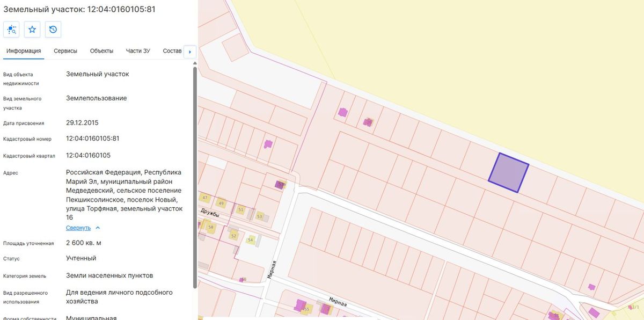Switch to the Информация tab
This screenshot has height=320, width=644.
point(24,51)
